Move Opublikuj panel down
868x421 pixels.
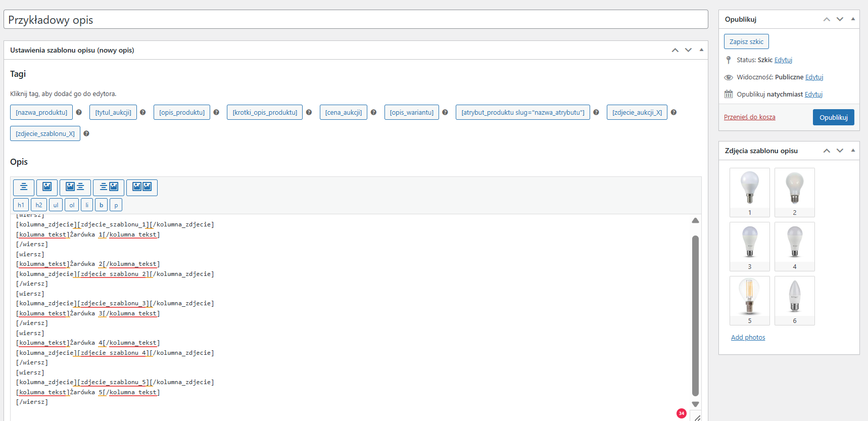[x=840, y=19]
